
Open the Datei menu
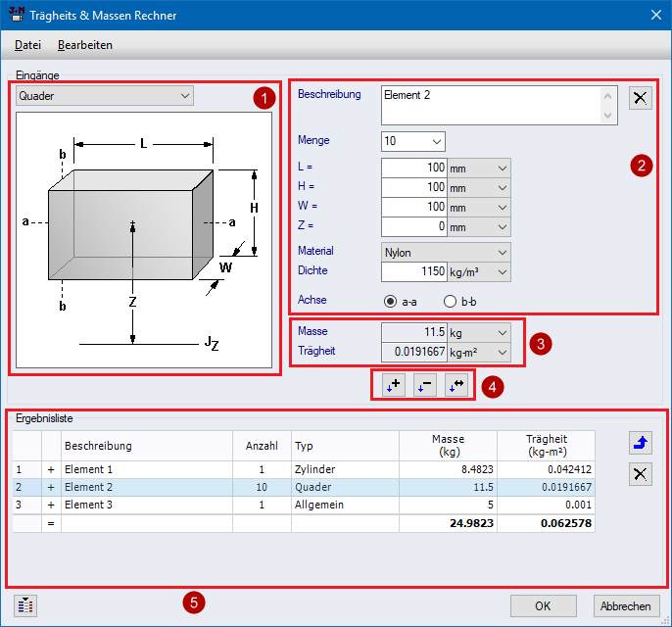(x=27, y=45)
